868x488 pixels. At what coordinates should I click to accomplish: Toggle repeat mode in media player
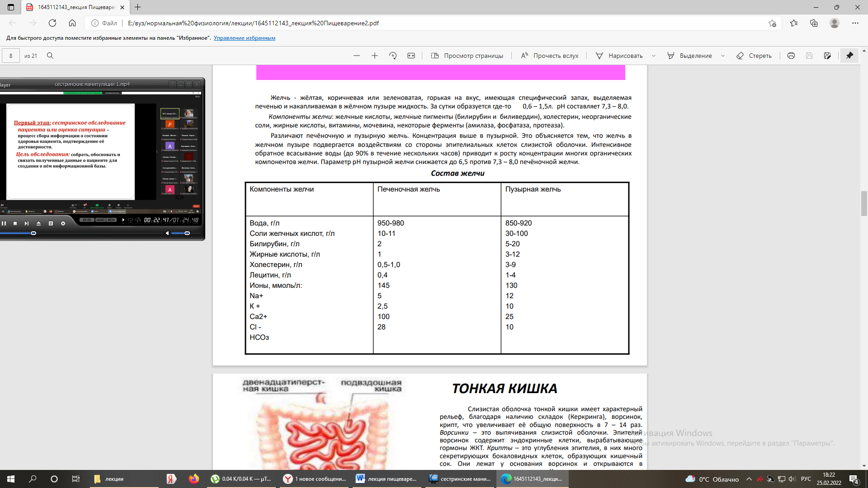131,220
